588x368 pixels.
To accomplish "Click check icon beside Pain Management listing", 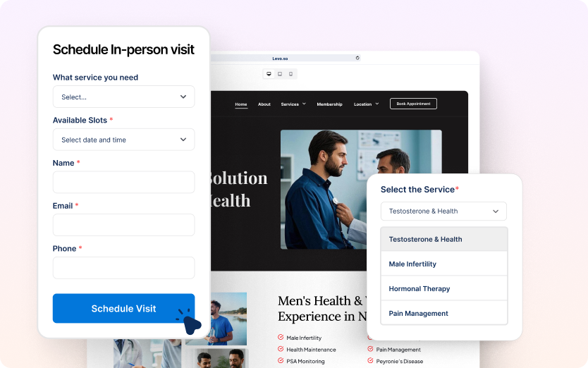I will [370, 349].
